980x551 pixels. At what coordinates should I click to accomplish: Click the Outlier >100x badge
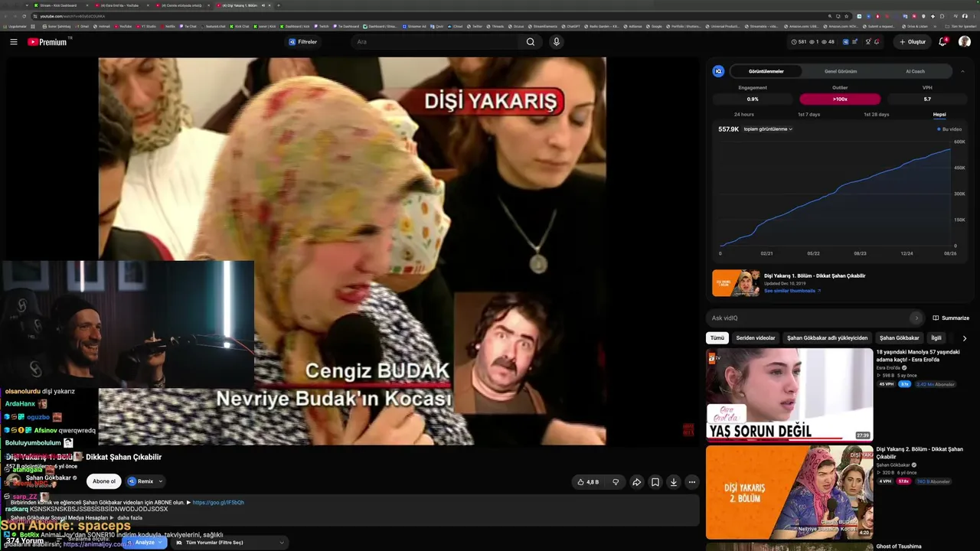point(840,99)
